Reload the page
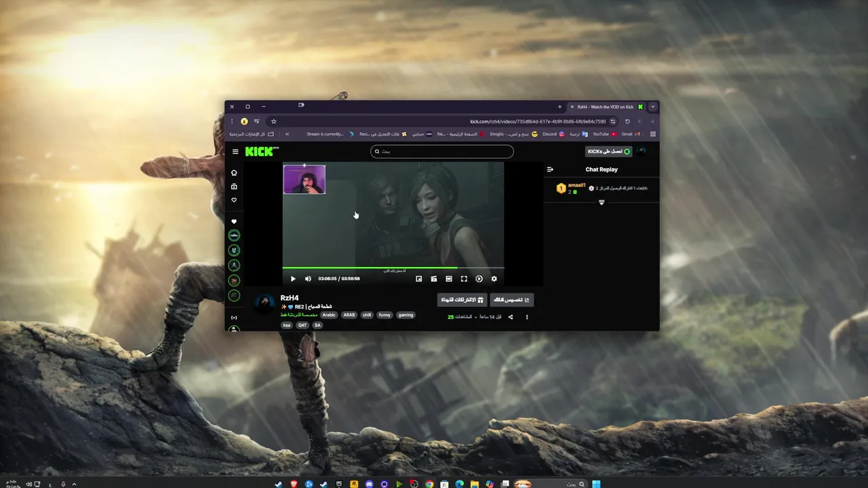 click(x=627, y=122)
